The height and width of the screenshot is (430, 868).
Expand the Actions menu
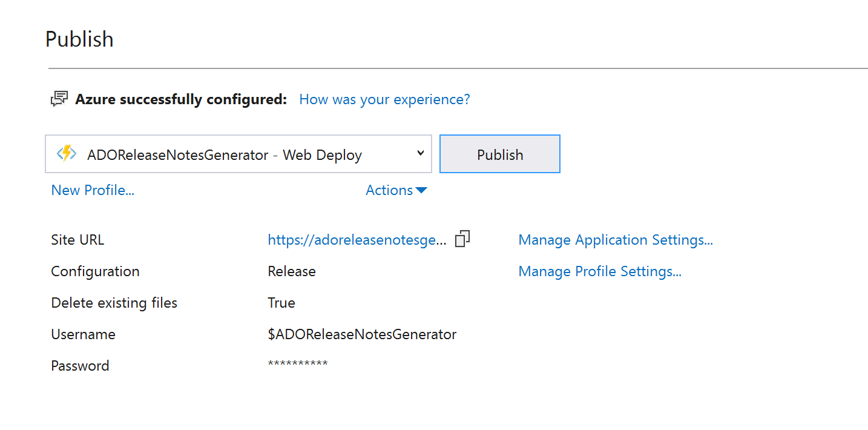tap(390, 190)
